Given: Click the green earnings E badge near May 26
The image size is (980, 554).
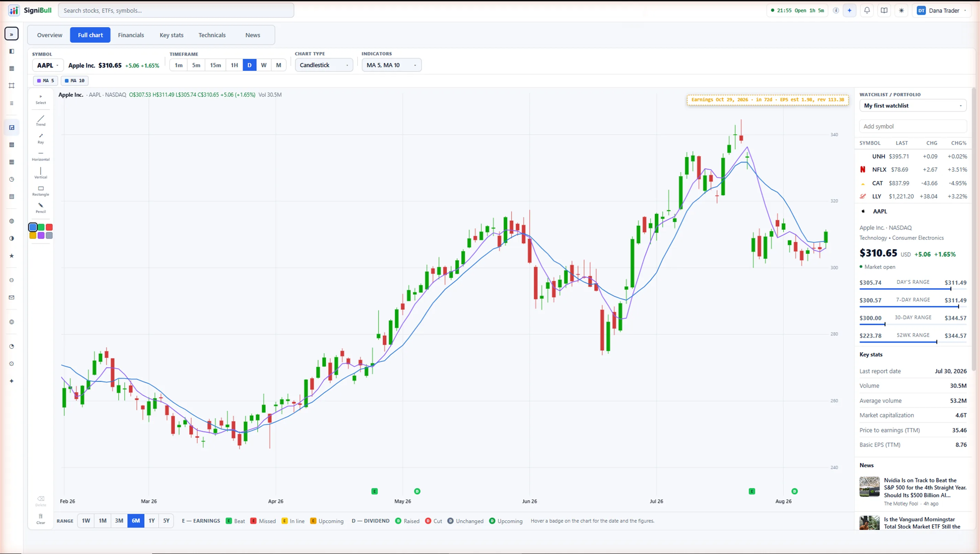Looking at the screenshot, I should tap(374, 491).
